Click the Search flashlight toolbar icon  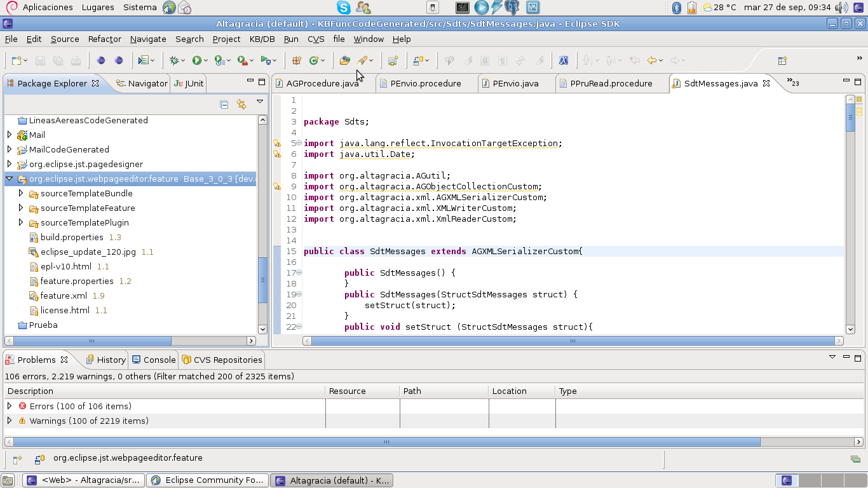(362, 60)
